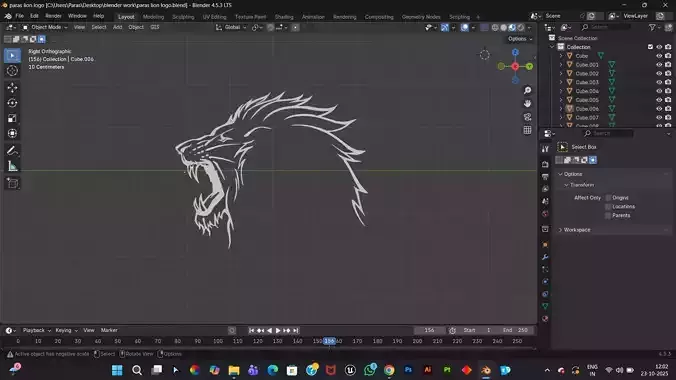The width and height of the screenshot is (676, 380).
Task: Enable Affect Only Origins checkbox
Action: click(608, 198)
